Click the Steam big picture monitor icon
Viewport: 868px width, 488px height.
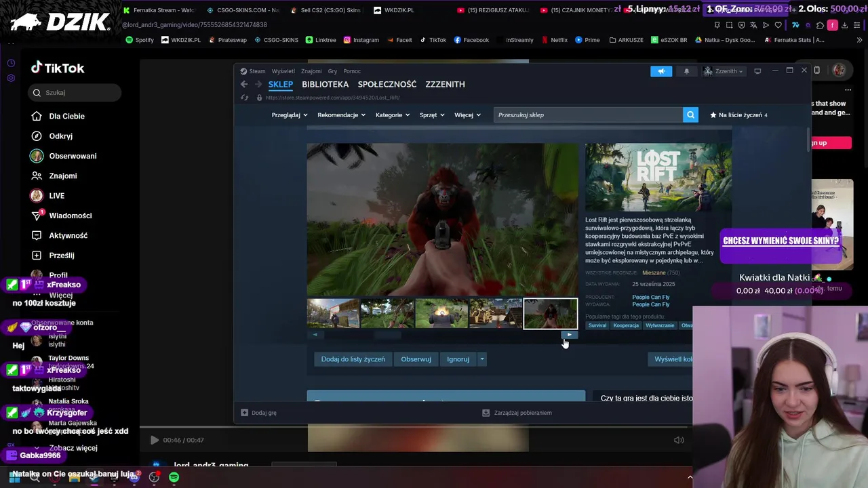point(757,71)
